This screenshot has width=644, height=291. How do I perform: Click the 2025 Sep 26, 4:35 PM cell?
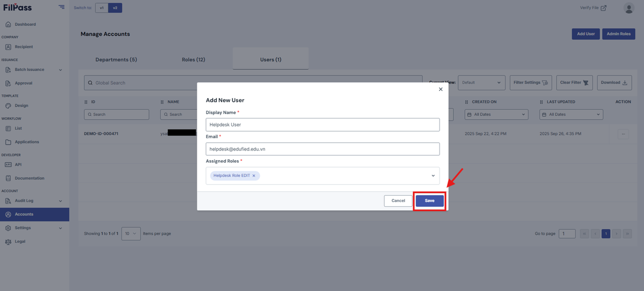(x=559, y=133)
